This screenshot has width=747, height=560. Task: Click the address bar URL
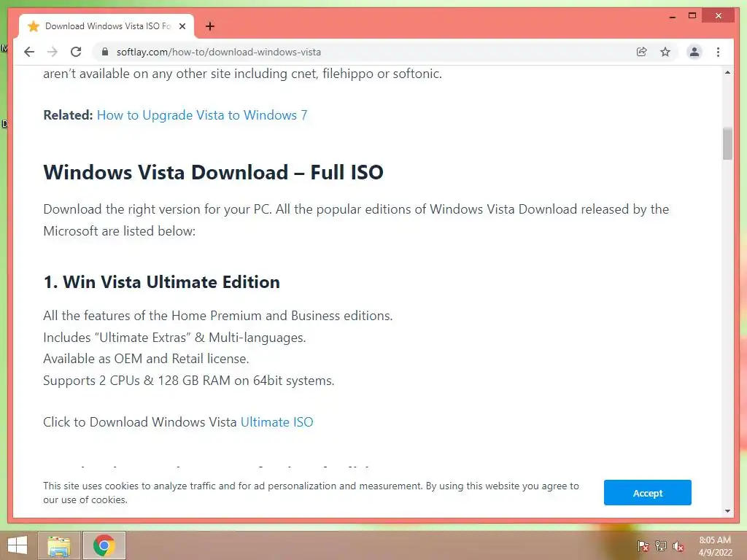219,52
